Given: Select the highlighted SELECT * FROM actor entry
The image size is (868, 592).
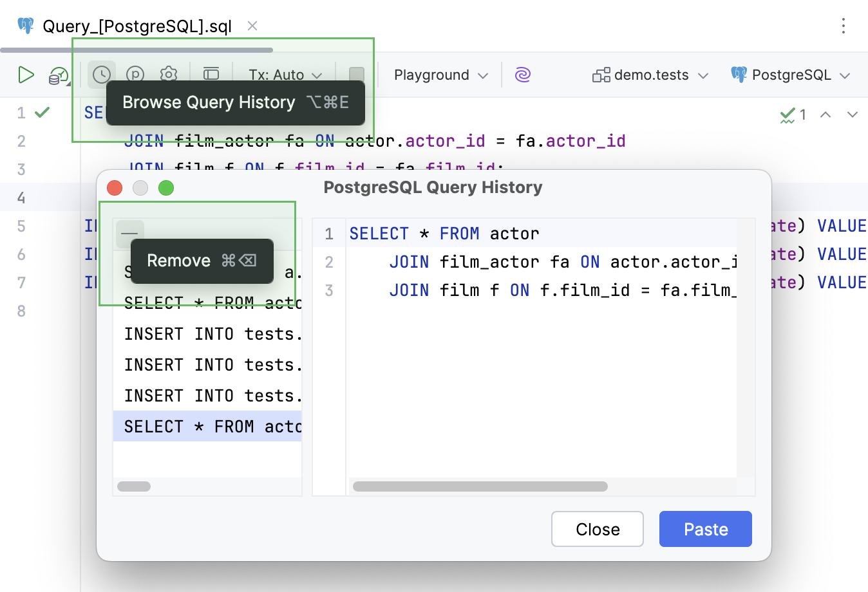Looking at the screenshot, I should tap(207, 426).
